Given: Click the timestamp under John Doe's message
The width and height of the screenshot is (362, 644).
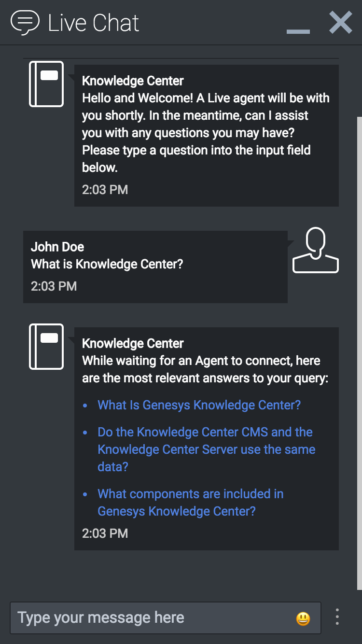Looking at the screenshot, I should coord(54,286).
